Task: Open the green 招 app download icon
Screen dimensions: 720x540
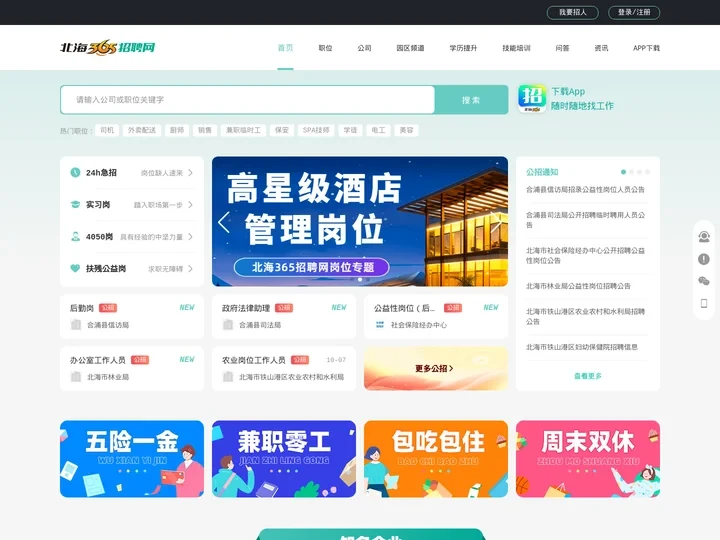Action: [x=532, y=98]
